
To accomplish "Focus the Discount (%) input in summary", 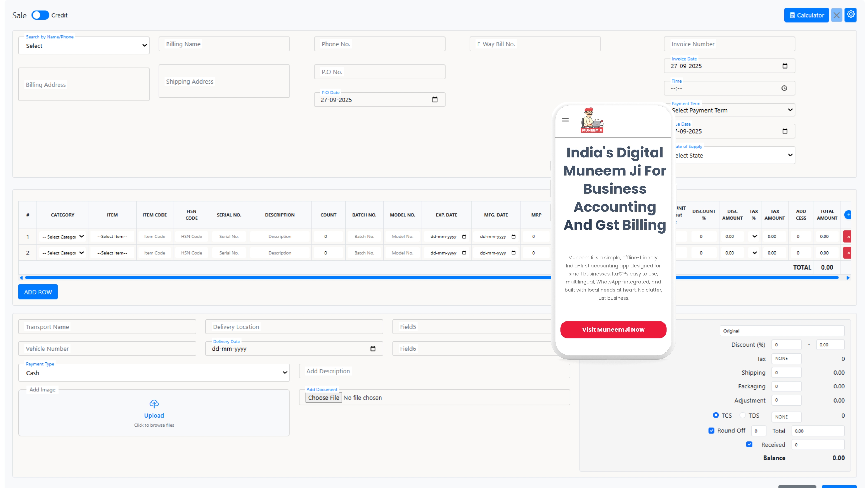I will pyautogui.click(x=786, y=345).
